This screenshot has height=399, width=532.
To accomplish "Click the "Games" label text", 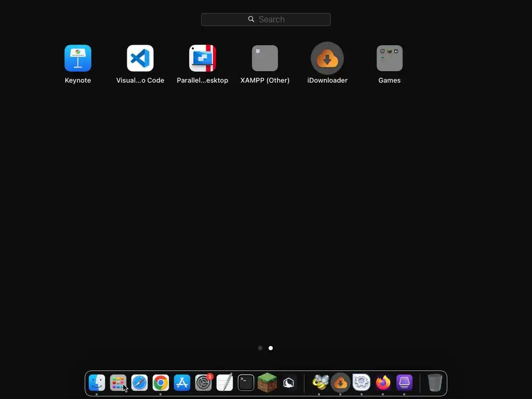I will pyautogui.click(x=390, y=81).
